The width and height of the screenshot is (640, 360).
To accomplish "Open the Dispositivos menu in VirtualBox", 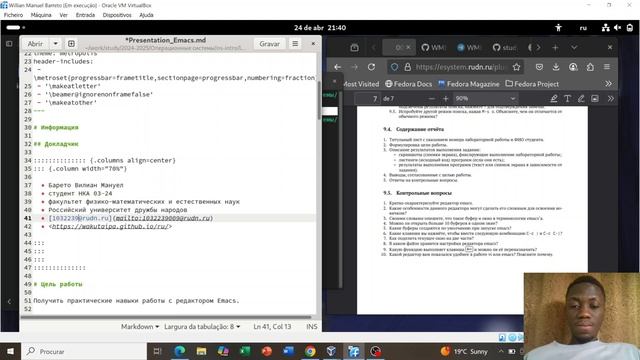I will pos(117,15).
